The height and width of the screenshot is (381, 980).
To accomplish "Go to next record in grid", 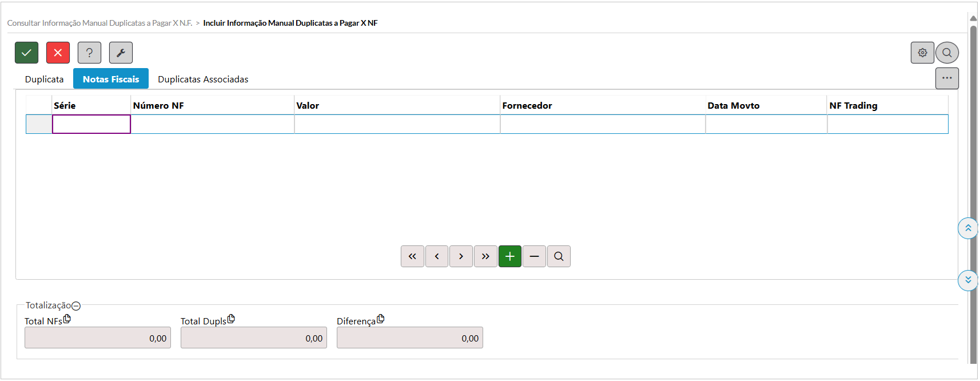I will click(461, 256).
